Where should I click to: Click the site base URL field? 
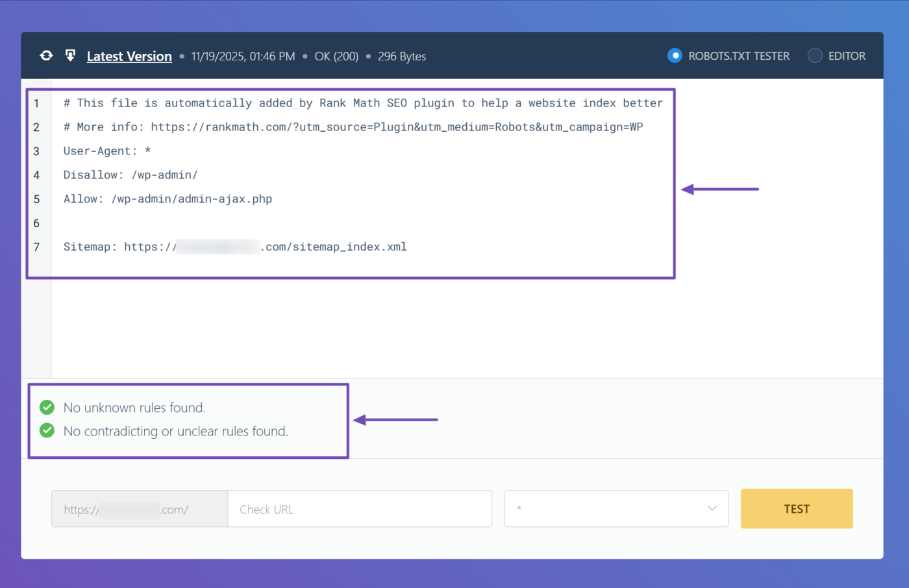tap(138, 509)
